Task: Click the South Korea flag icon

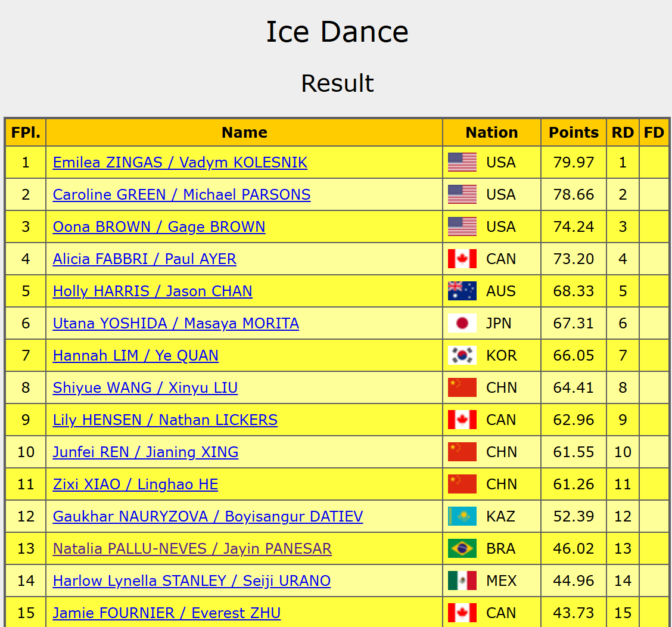Action: point(462,355)
